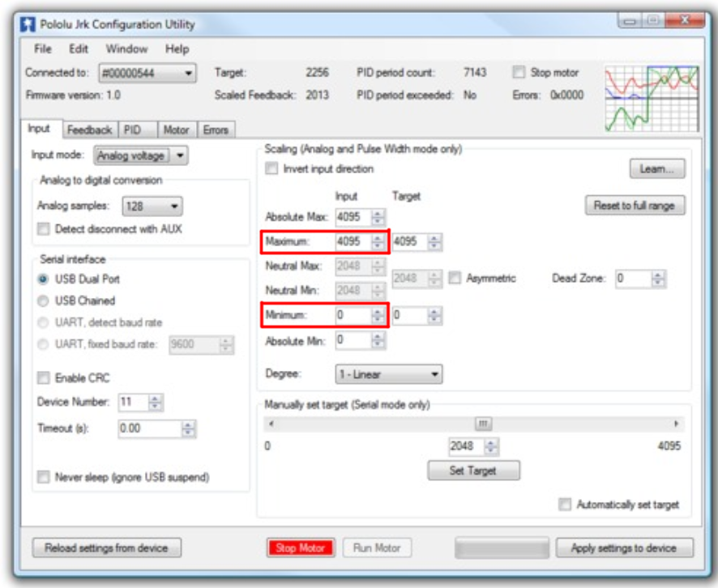718x588 pixels.
Task: Click the Maximum input spinner arrows
Action: coord(378,241)
